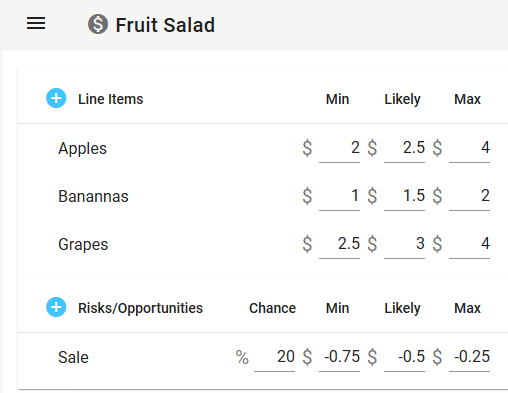The width and height of the screenshot is (508, 393).
Task: Edit the Banannas Max value
Action: 469,196
